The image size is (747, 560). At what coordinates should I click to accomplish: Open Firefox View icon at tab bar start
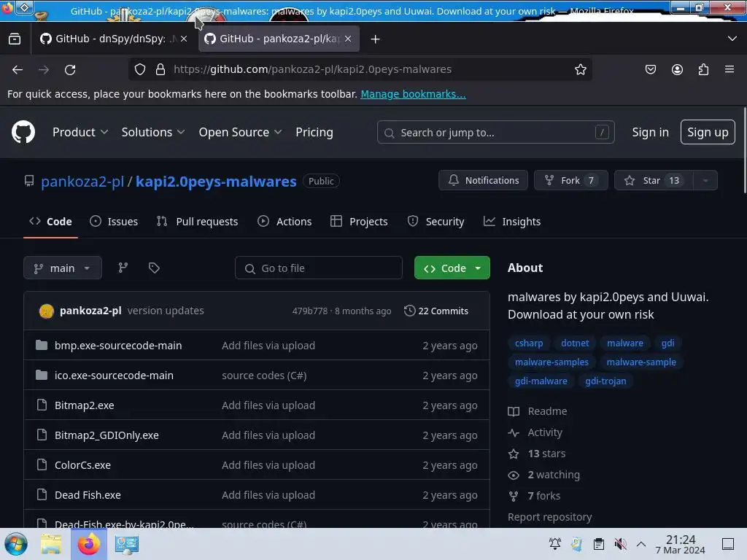[15, 39]
